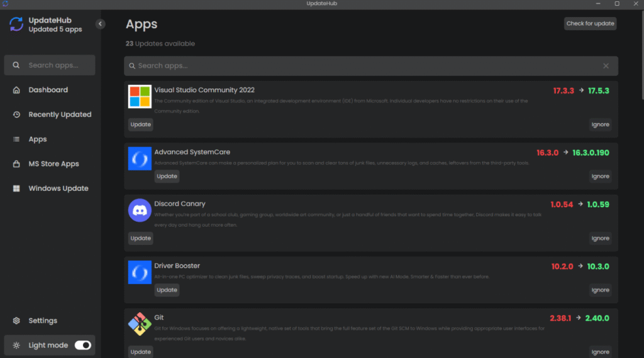Update Driver Booster

click(x=167, y=290)
